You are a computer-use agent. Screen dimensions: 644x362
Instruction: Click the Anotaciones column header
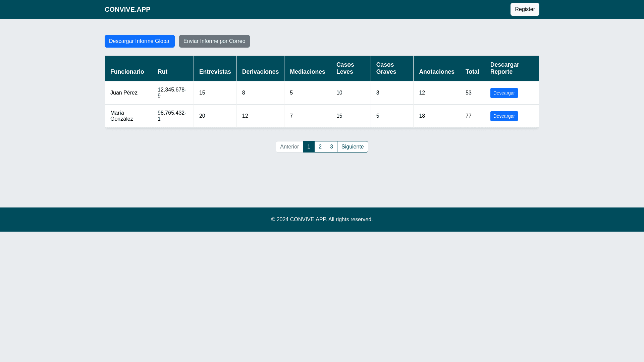436,72
